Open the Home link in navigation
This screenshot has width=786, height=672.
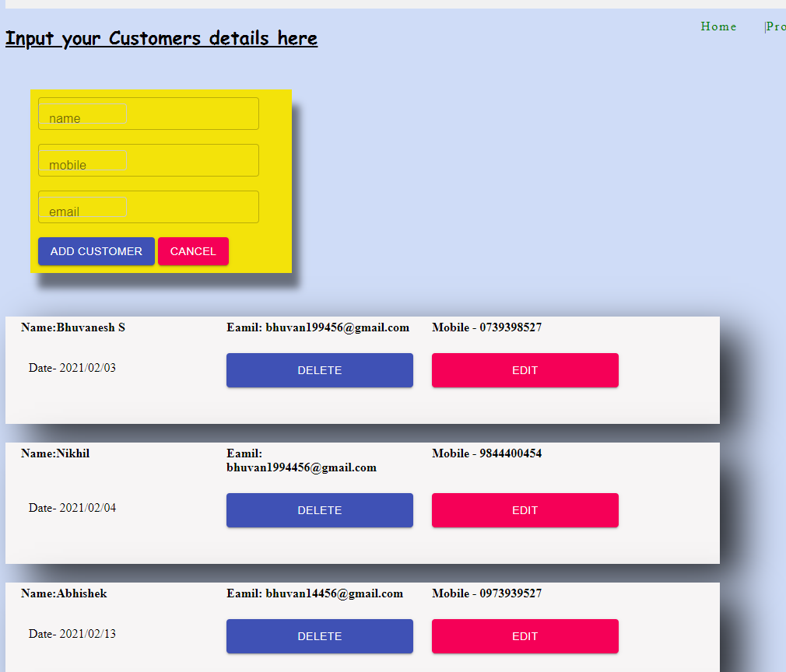[x=718, y=26]
